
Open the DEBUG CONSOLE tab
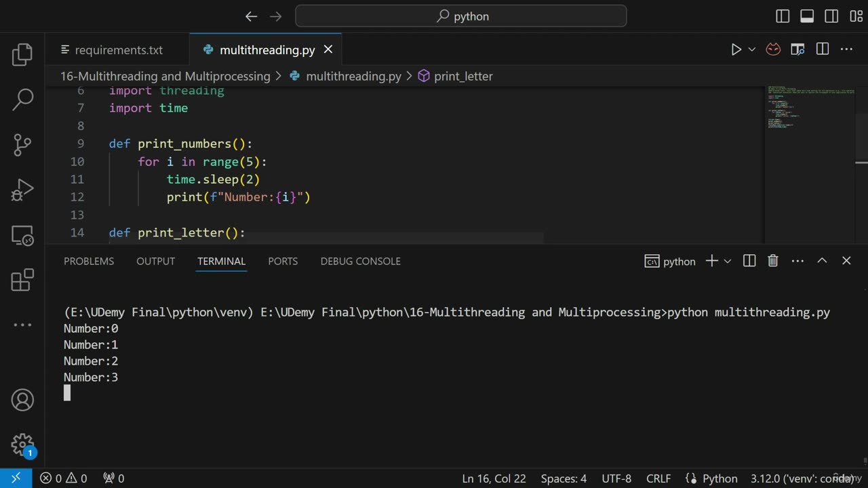tap(361, 261)
